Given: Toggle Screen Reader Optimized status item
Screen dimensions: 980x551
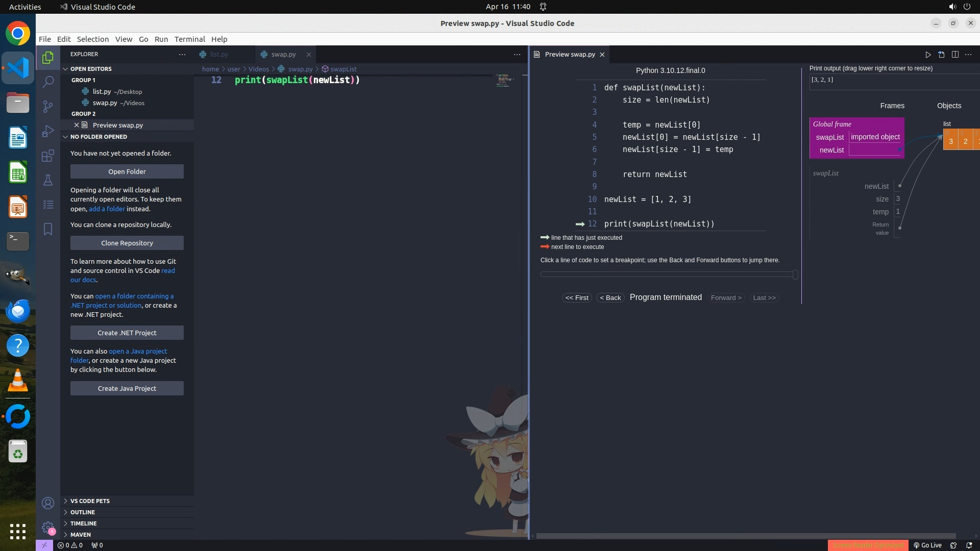Looking at the screenshot, I should point(868,545).
